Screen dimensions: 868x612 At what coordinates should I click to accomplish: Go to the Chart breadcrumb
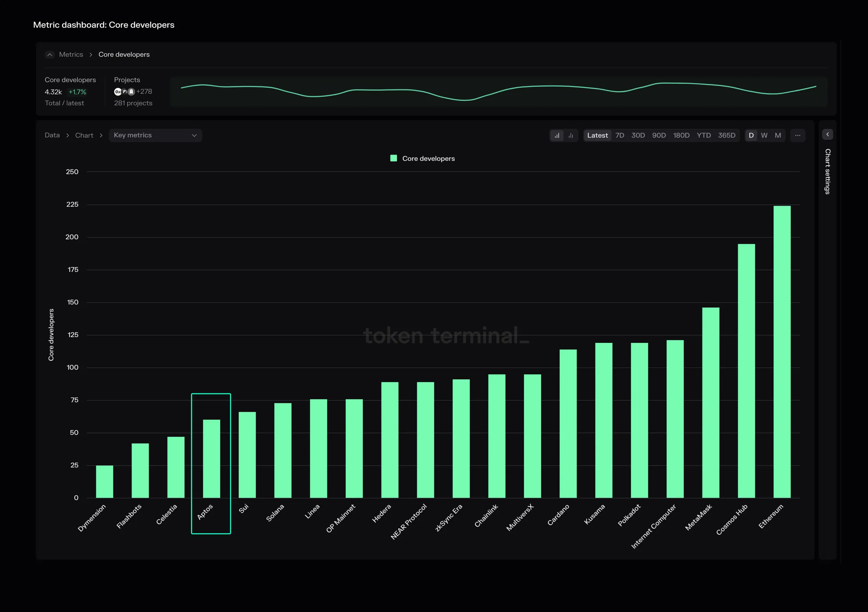[x=84, y=135]
